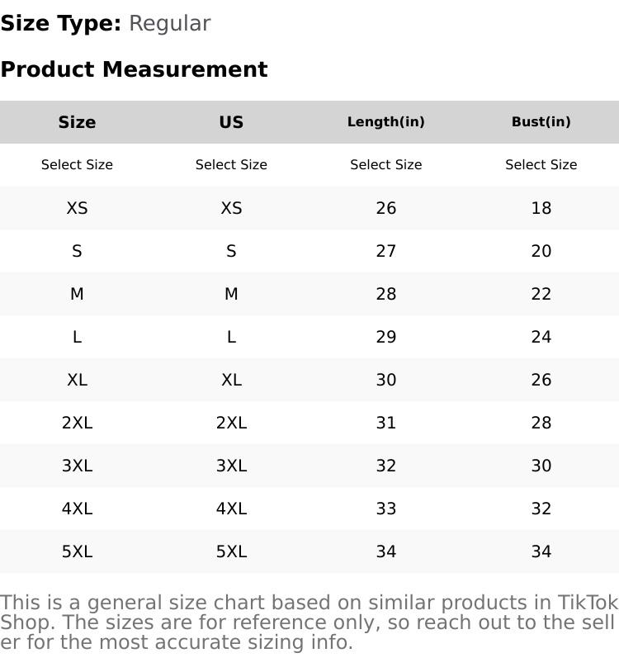The image size is (619, 672).
Task: Click the length value 30 for XL
Action: (385, 380)
